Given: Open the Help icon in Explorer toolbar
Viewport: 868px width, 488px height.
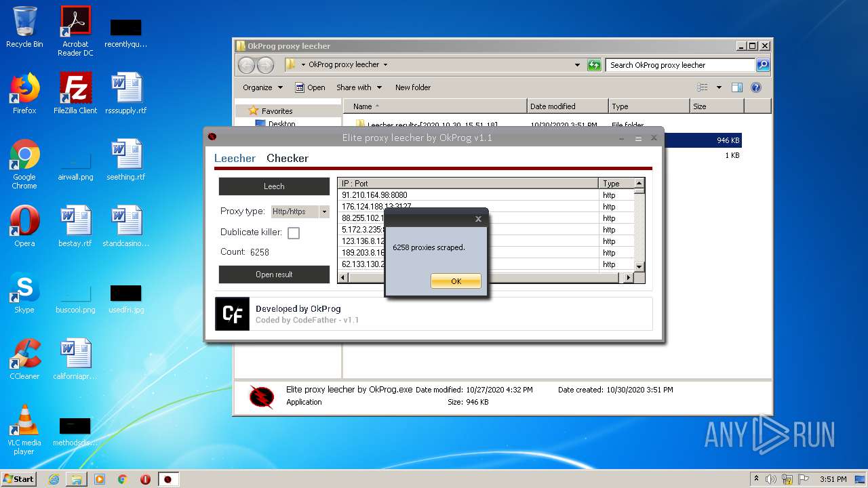Looking at the screenshot, I should 756,87.
